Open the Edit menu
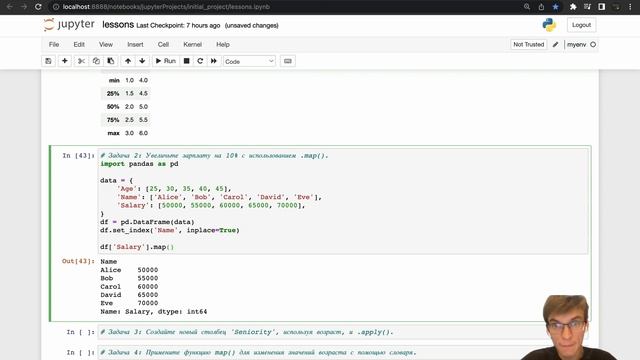The image size is (640, 360). [x=79, y=44]
